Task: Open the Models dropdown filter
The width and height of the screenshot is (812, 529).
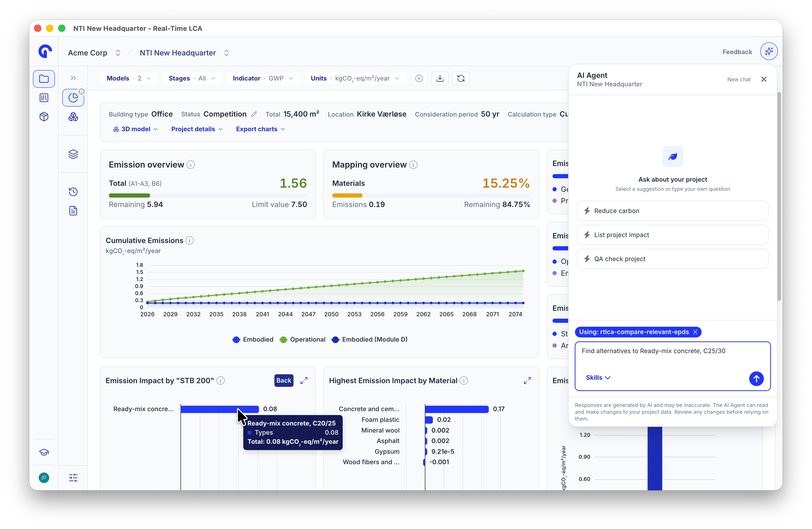Action: [x=129, y=78]
